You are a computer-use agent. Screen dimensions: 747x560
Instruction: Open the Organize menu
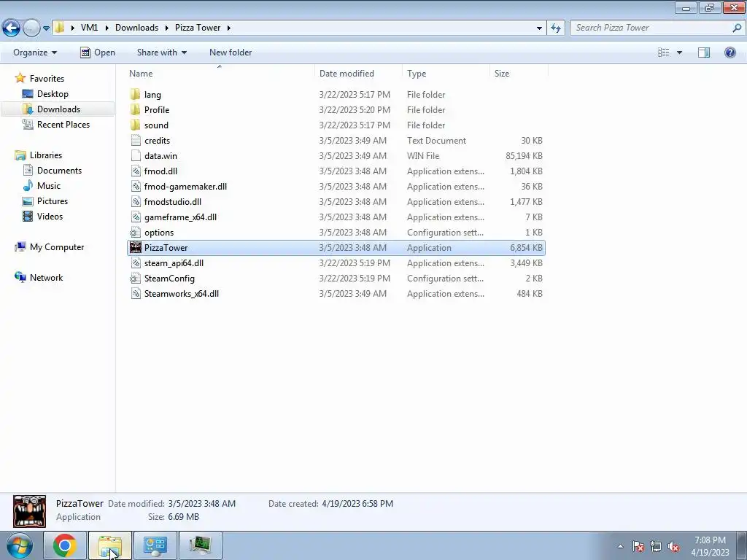click(x=35, y=52)
